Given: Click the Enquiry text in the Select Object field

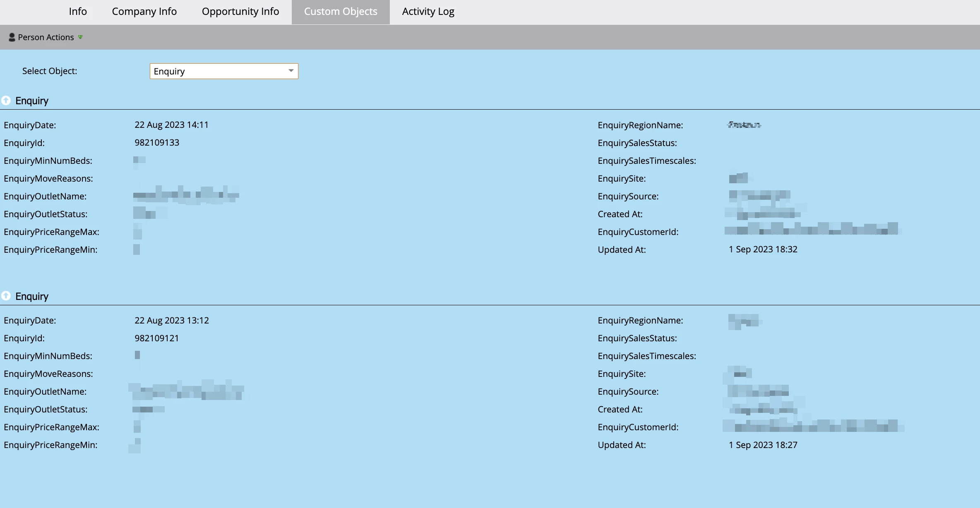Looking at the screenshot, I should click(x=169, y=71).
